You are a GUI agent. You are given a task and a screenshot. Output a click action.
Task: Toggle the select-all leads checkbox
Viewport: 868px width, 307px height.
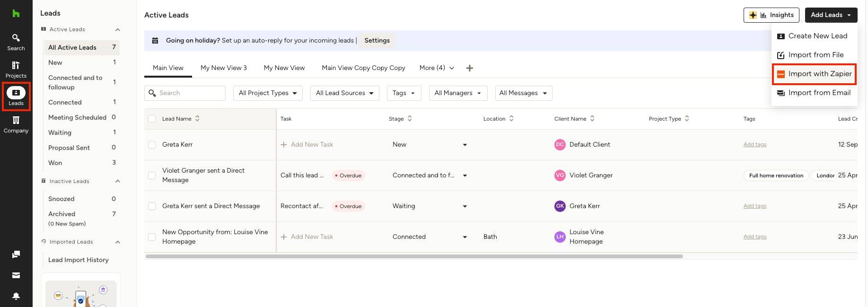tap(152, 119)
